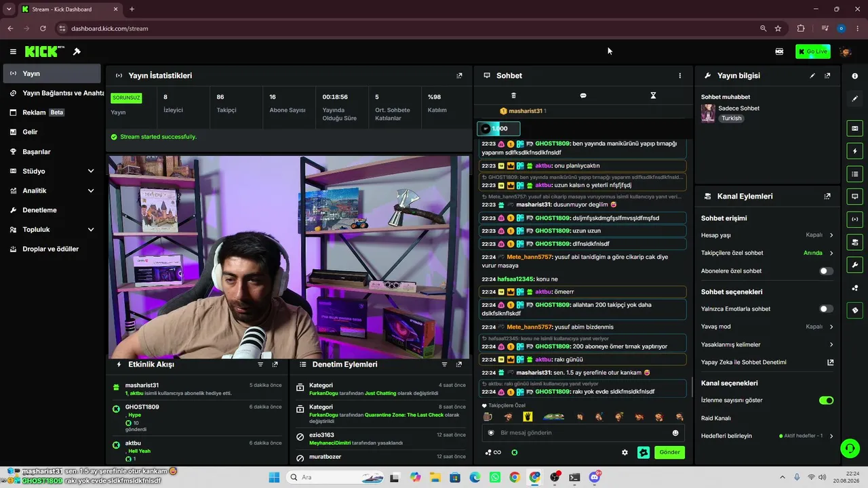Open the profile avatar menu

(845, 52)
